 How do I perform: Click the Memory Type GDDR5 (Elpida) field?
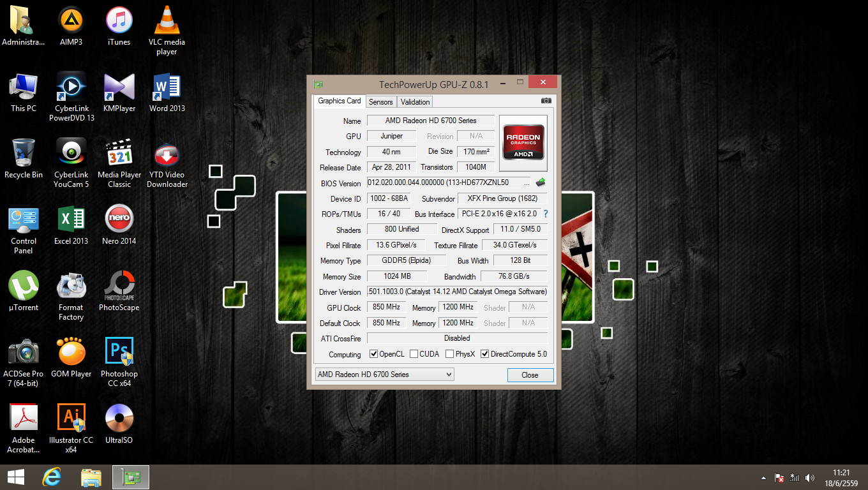pos(406,260)
